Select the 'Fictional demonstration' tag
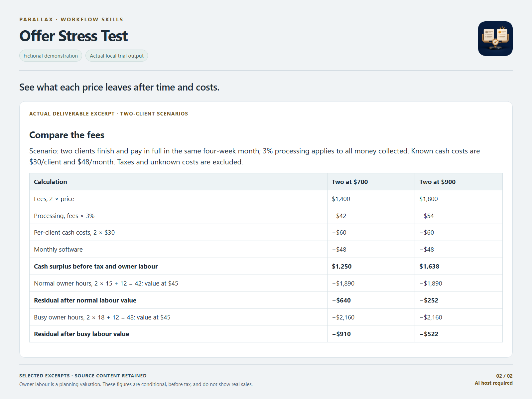 51,56
